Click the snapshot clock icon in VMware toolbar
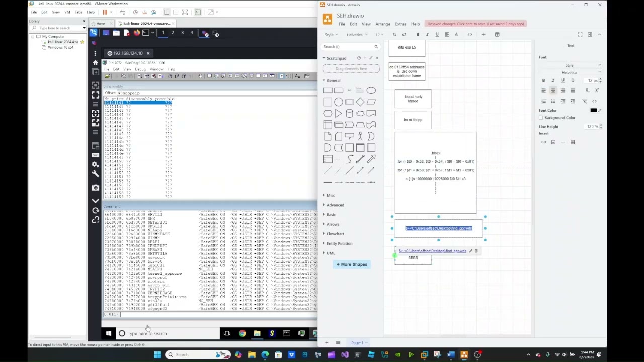The width and height of the screenshot is (644, 362). pos(135,12)
